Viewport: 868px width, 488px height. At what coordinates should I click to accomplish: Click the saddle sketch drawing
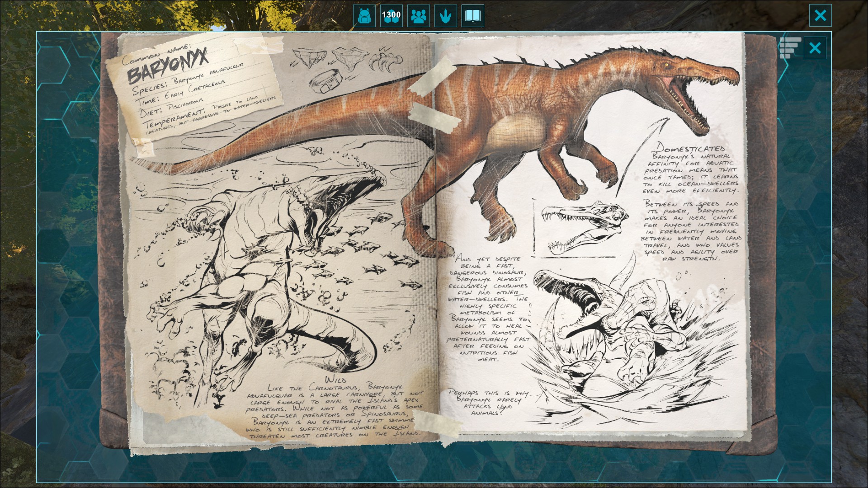[x=326, y=81]
